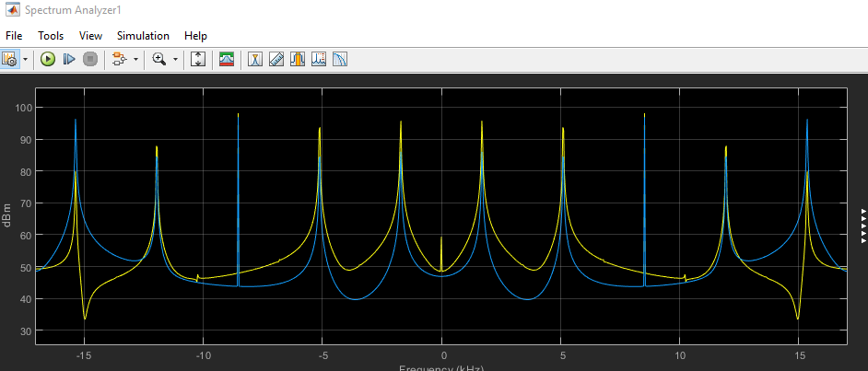Open the Simulation menu

(143, 36)
